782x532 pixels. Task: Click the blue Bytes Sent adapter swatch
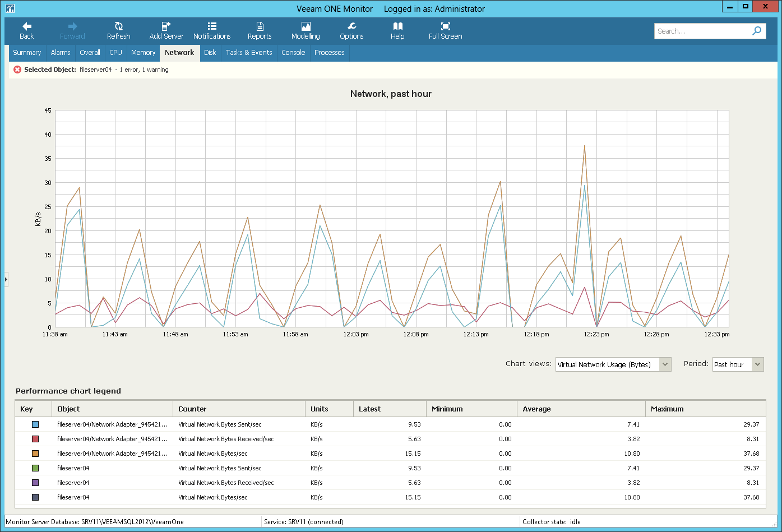(35, 424)
